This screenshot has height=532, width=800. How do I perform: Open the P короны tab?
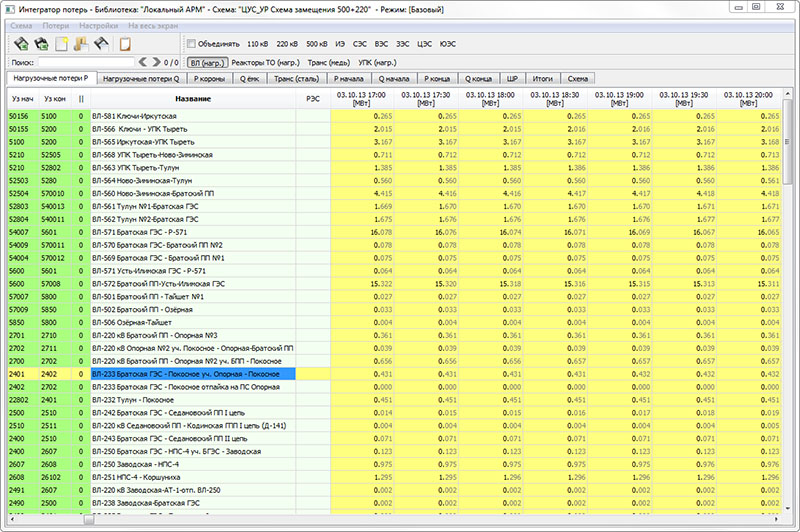pos(209,79)
